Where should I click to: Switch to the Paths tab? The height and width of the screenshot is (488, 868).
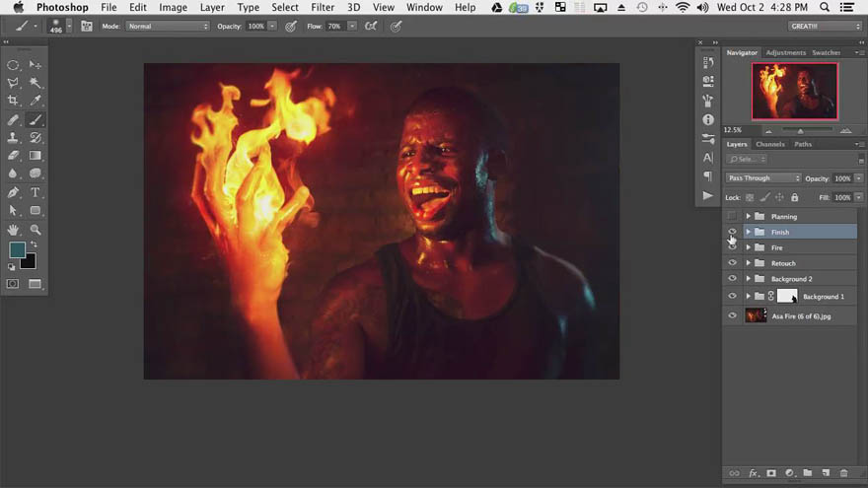[803, 144]
